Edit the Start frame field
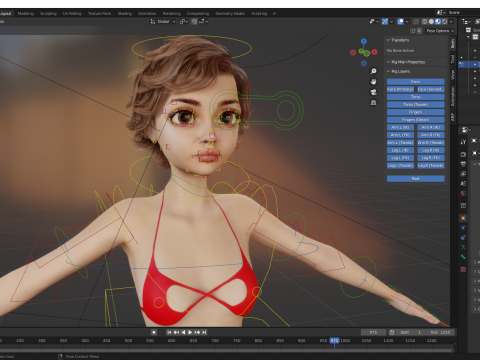The width and height of the screenshot is (480, 360). (411, 332)
